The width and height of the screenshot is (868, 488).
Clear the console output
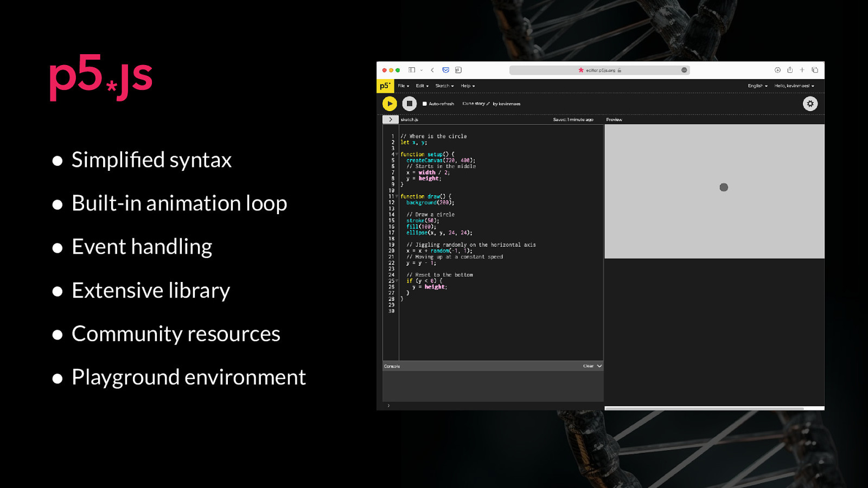tap(588, 366)
